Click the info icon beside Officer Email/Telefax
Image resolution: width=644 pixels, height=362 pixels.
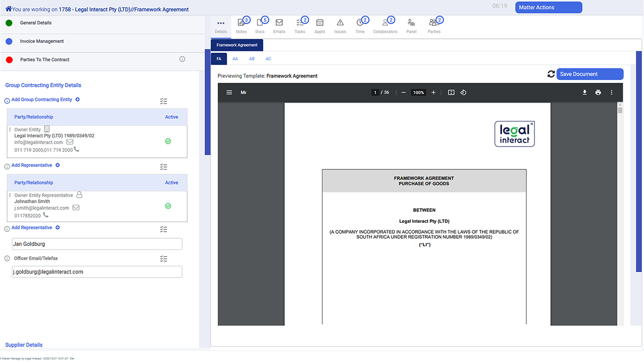click(x=7, y=259)
